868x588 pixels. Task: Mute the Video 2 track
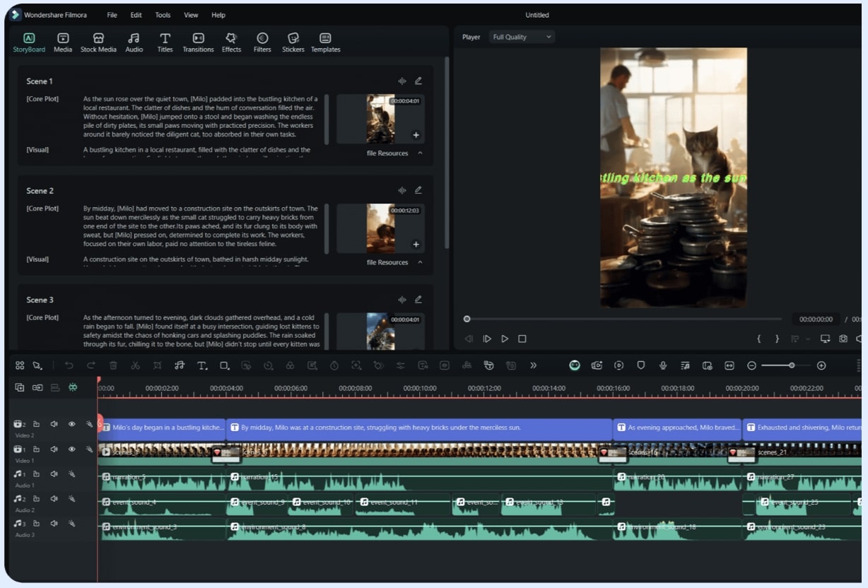coord(54,424)
